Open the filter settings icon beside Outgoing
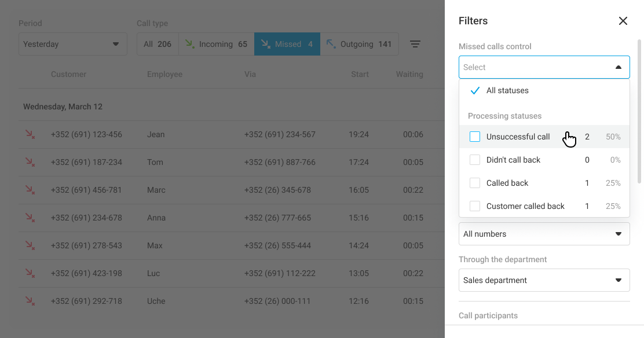644x338 pixels. (x=415, y=44)
